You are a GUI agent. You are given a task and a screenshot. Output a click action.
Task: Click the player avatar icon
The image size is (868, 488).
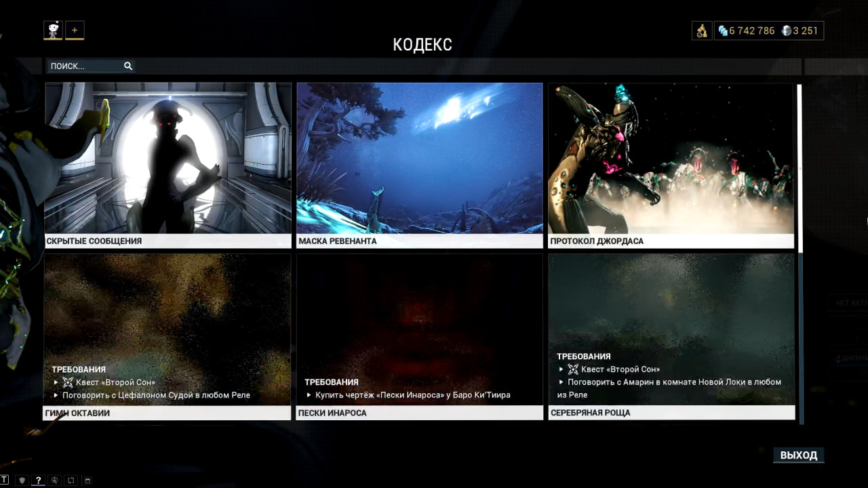53,30
